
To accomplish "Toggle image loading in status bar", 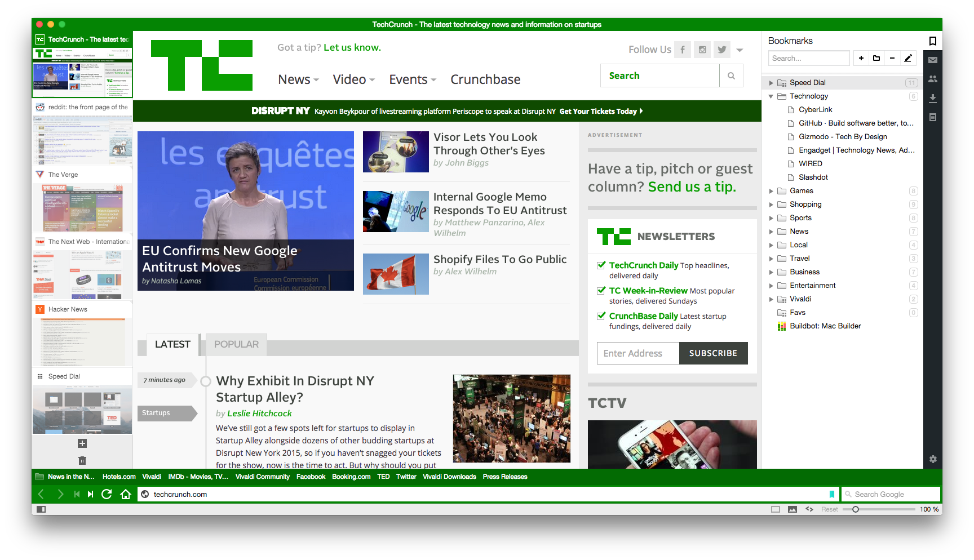I will [793, 509].
